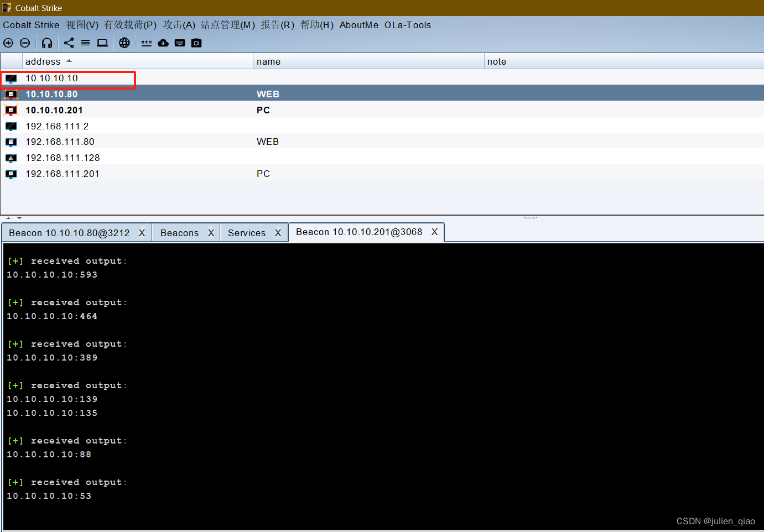Click the 10.10.10.10:139 output line
The height and width of the screenshot is (532, 764).
52,399
